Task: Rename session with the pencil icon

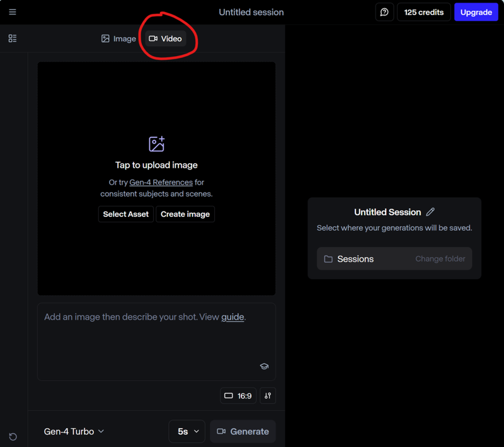Action: click(x=430, y=212)
